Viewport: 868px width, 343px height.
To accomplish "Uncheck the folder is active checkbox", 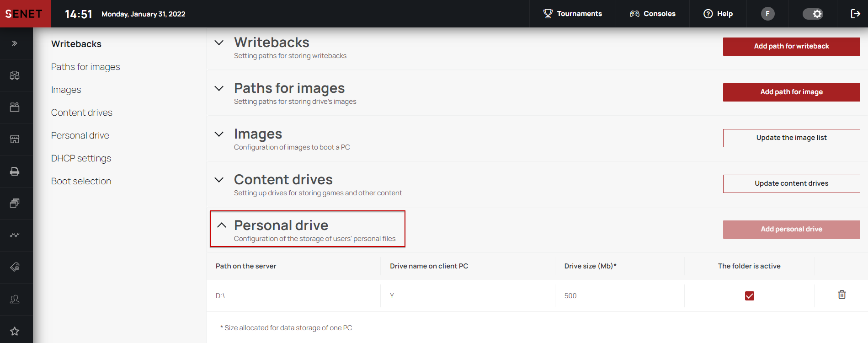I will [749, 296].
